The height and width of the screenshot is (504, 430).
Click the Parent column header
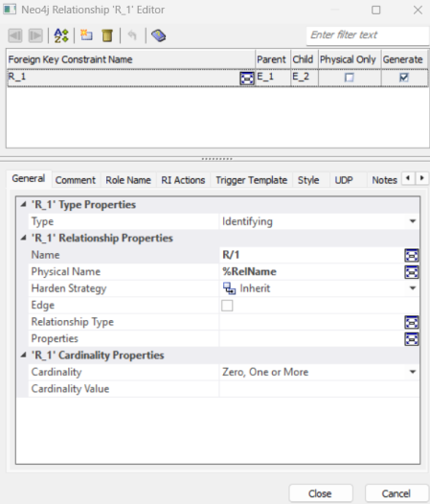pos(273,59)
